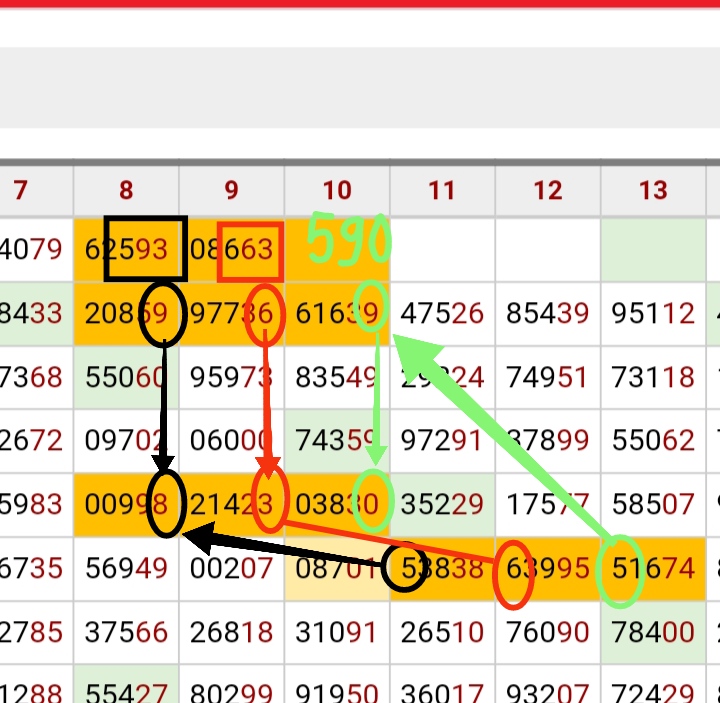The image size is (720, 703).
Task: Tap the cell with 47526
Action: pos(442,314)
